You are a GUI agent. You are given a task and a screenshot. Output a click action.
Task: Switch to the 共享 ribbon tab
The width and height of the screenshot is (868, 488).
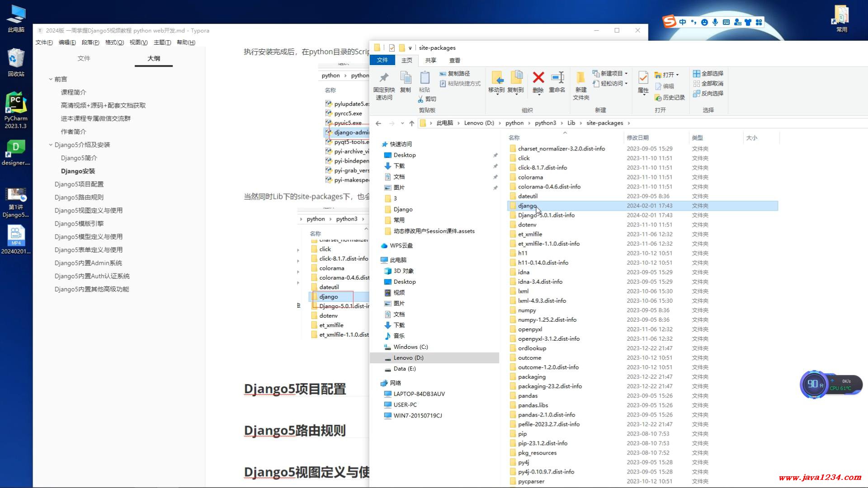(x=430, y=61)
